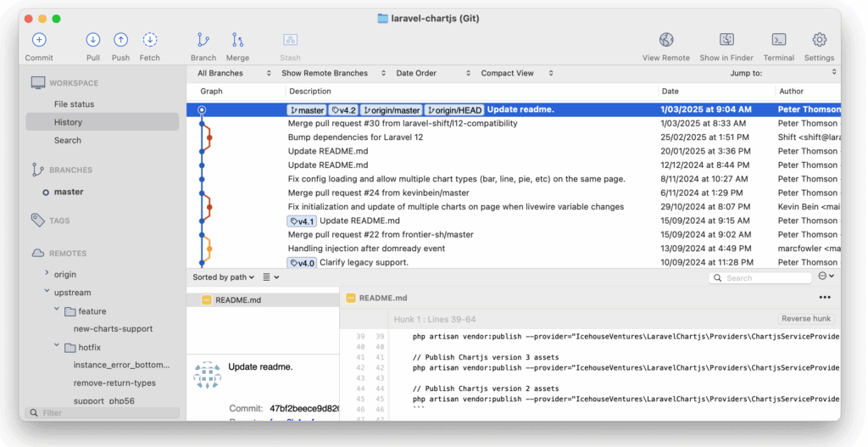Click the Reverse hunk button

(x=806, y=318)
